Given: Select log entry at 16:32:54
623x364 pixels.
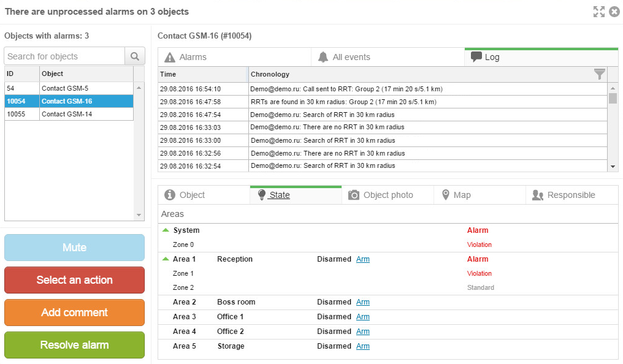Looking at the screenshot, I should 383,166.
